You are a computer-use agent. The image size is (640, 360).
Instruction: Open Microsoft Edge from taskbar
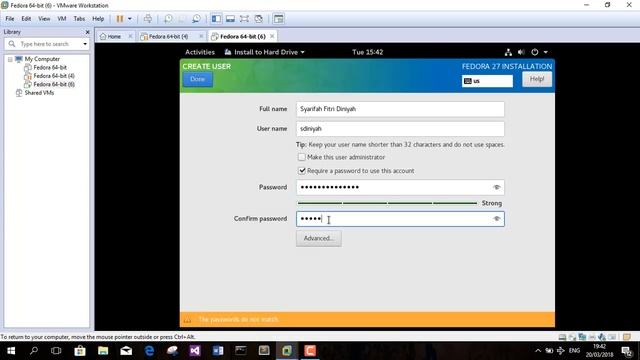[x=149, y=351]
